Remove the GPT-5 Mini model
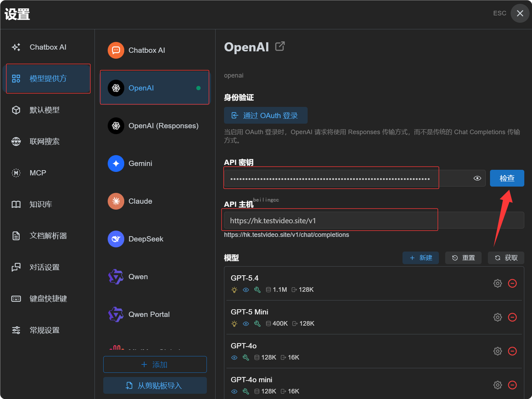The width and height of the screenshot is (532, 399). pyautogui.click(x=512, y=317)
